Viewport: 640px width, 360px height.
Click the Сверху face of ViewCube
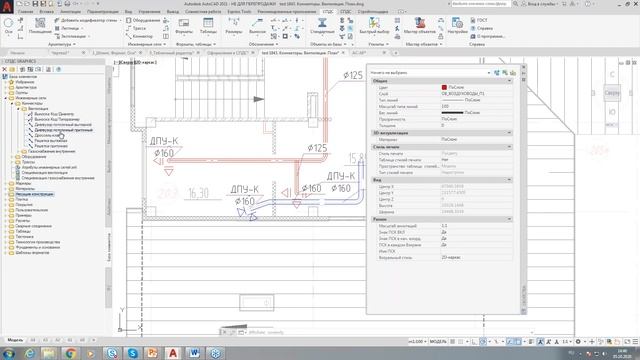click(612, 93)
